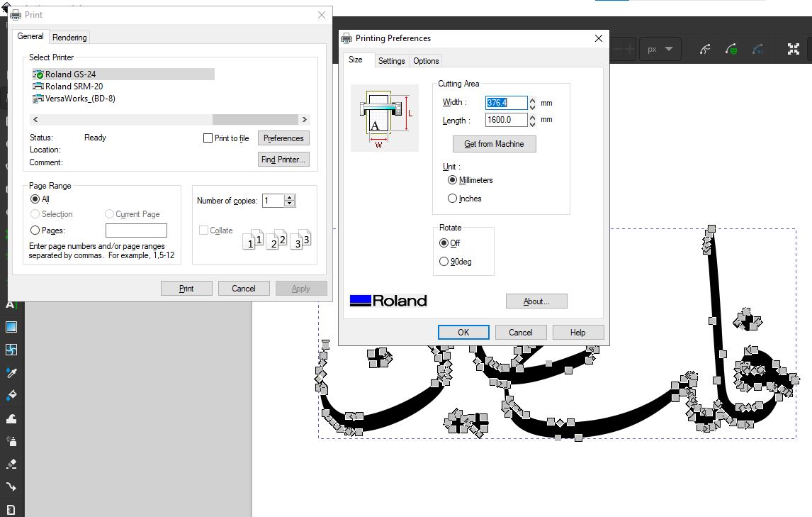Set Rotate to 90deg

[x=444, y=262]
